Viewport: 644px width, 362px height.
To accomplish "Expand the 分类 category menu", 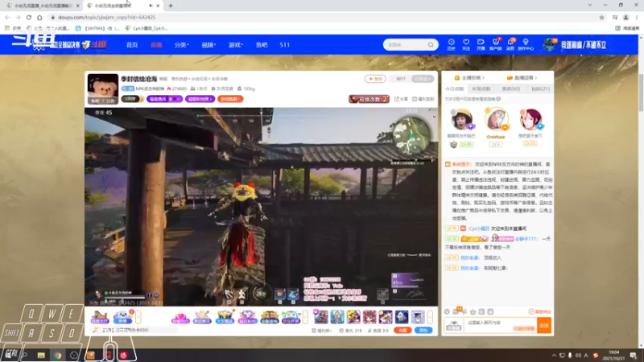I will (x=182, y=45).
